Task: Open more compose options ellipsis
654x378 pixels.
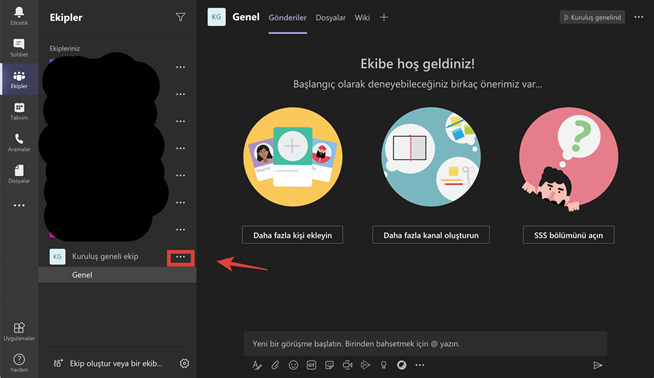Action: [x=420, y=365]
